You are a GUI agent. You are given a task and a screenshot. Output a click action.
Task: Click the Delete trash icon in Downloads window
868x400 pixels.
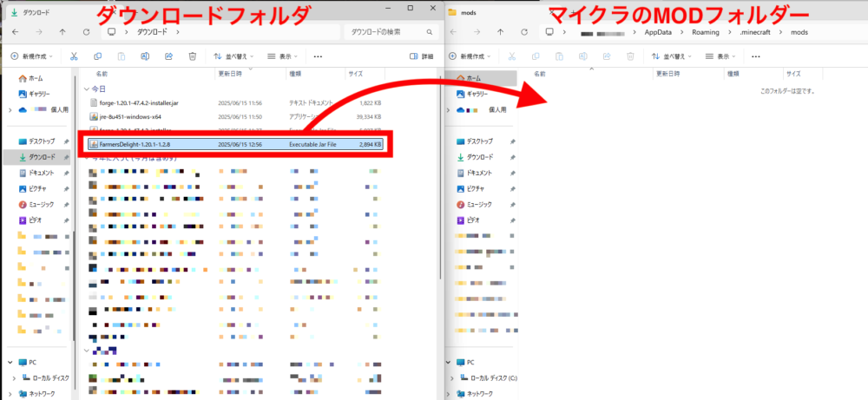click(191, 56)
